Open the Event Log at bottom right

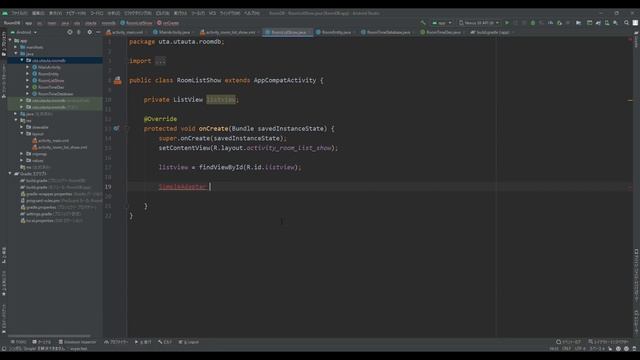(x=569, y=342)
